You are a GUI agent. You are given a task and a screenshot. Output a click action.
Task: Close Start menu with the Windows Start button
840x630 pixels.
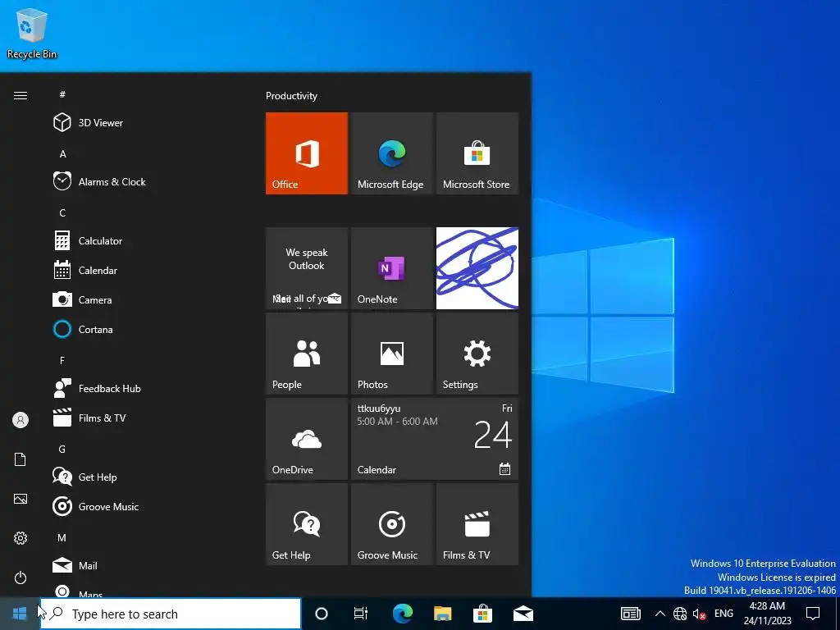coord(20,614)
